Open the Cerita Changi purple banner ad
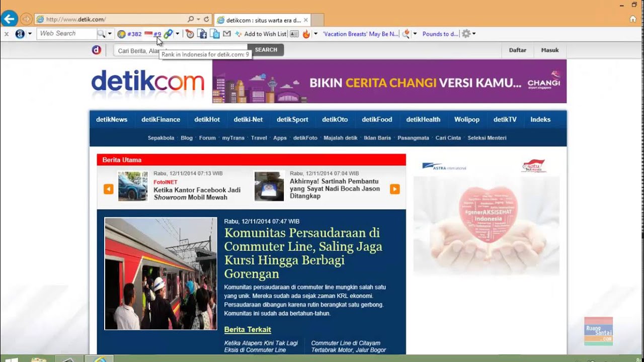The height and width of the screenshot is (362, 644). [389, 81]
